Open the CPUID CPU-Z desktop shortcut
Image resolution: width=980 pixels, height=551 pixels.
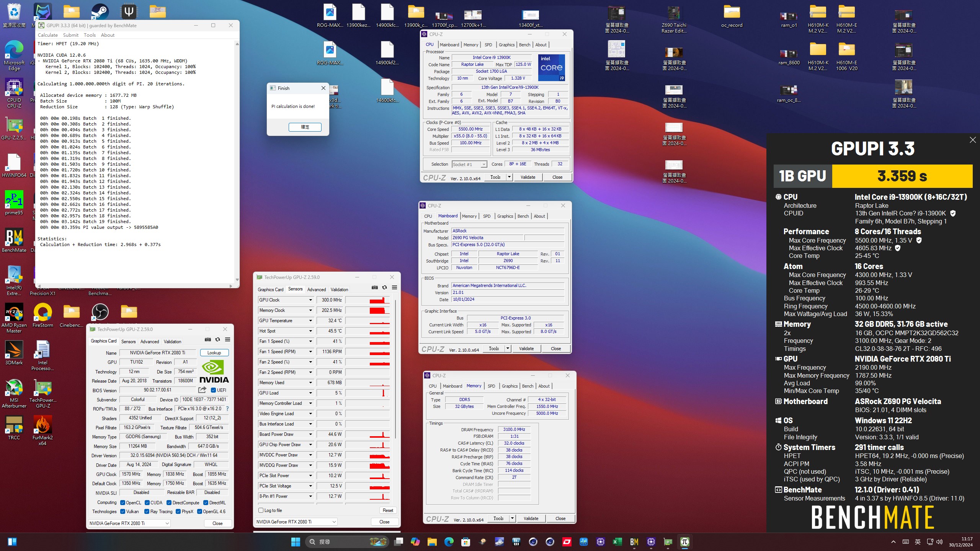(x=14, y=93)
